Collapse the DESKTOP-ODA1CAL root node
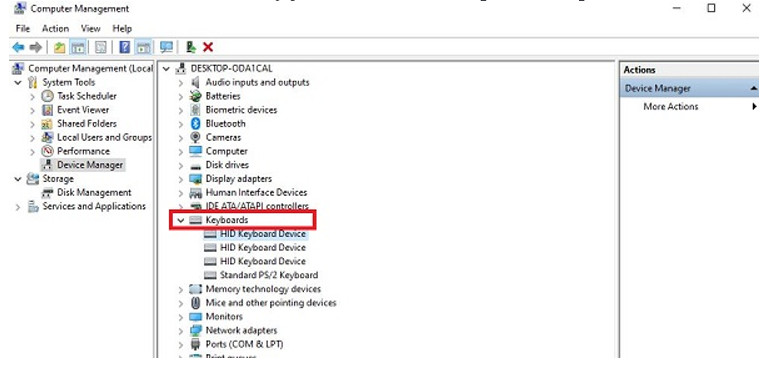The image size is (767, 375). click(167, 69)
